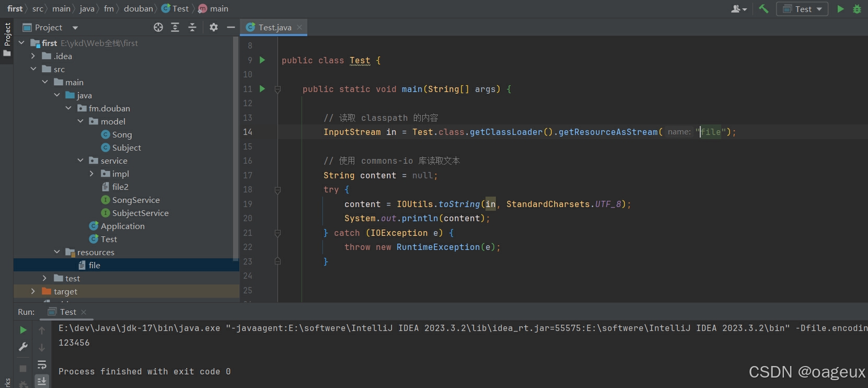Click the Expand All icon in the Project panel

pos(175,27)
